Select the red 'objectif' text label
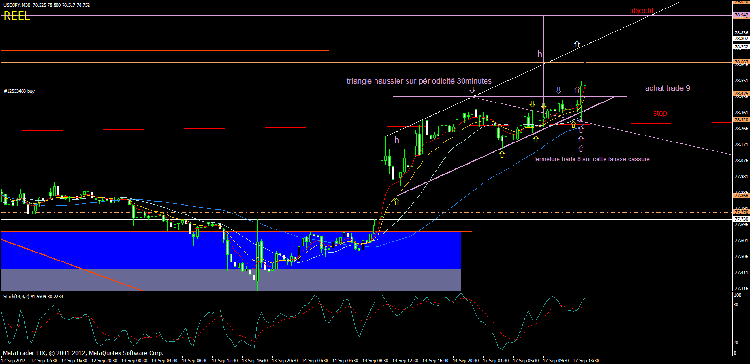 point(641,10)
